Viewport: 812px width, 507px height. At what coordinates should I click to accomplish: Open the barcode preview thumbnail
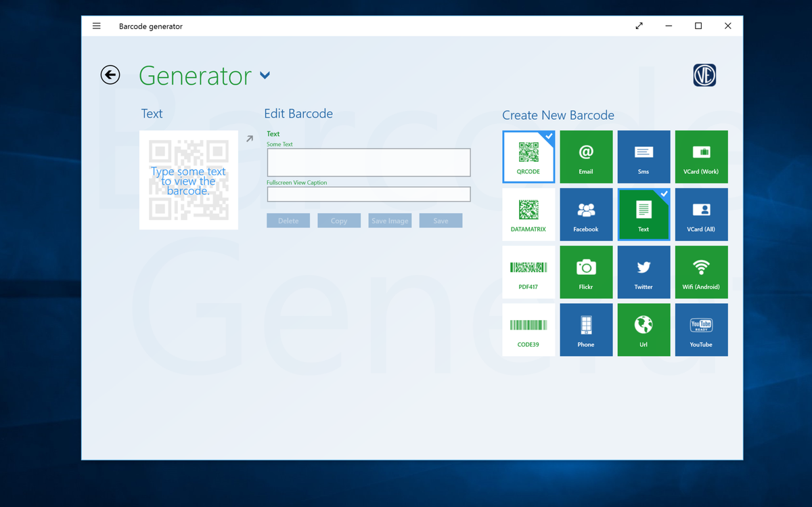(x=188, y=179)
